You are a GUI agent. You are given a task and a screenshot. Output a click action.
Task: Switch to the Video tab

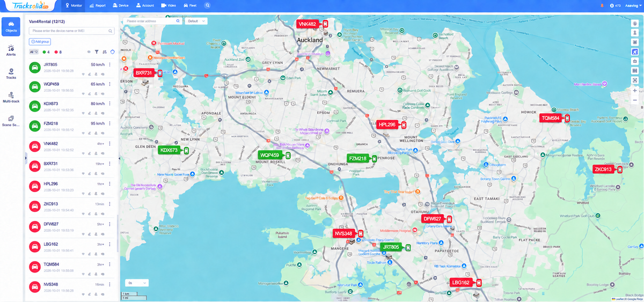169,5
